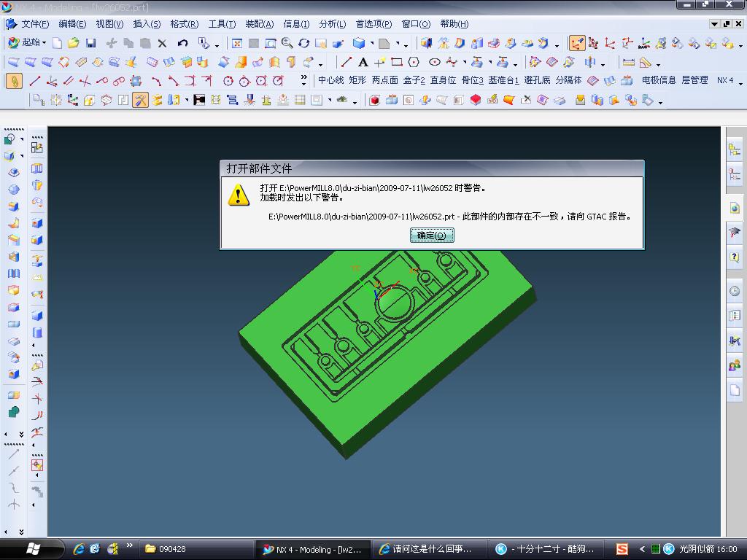The height and width of the screenshot is (560, 747).
Task: Open the 帮助(H) menu
Action: pos(454,24)
